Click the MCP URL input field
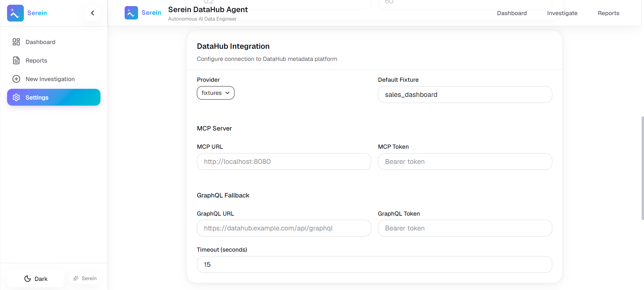 284,161
